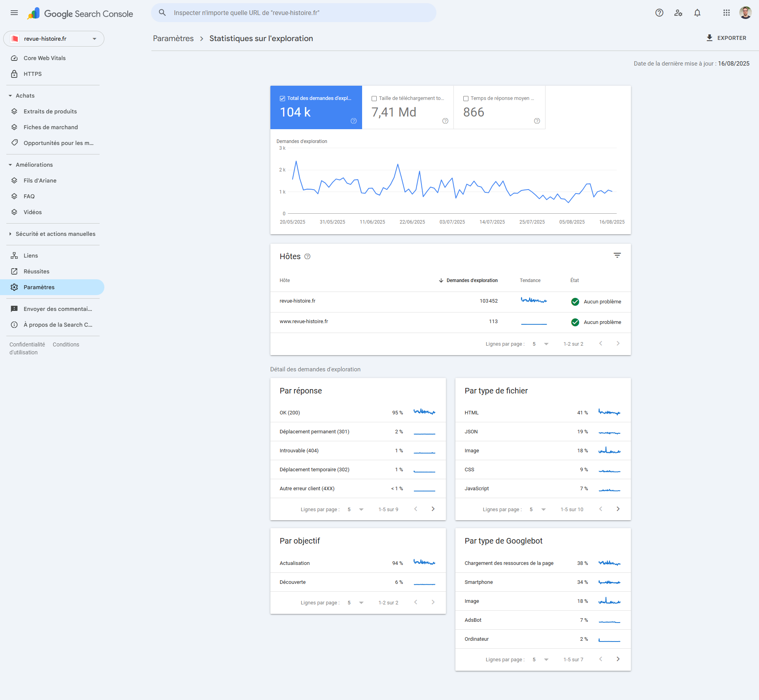The image size is (759, 700).
Task: Go to next page in Par type de fichier
Action: coord(618,509)
